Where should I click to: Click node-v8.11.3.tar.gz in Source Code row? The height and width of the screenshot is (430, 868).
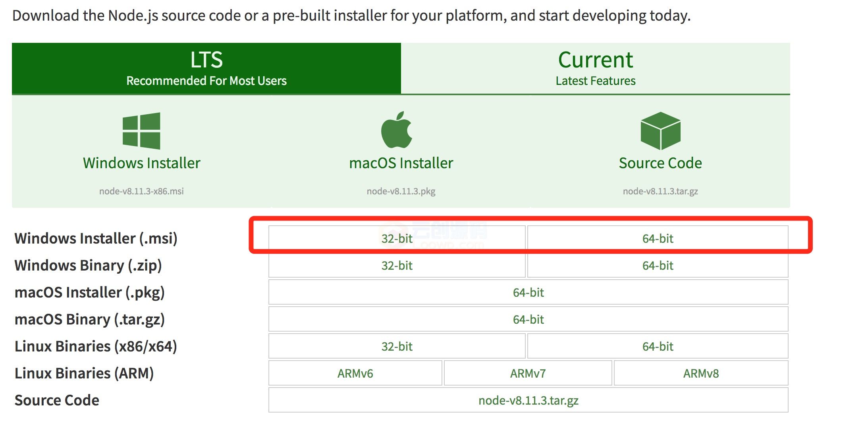click(x=529, y=400)
